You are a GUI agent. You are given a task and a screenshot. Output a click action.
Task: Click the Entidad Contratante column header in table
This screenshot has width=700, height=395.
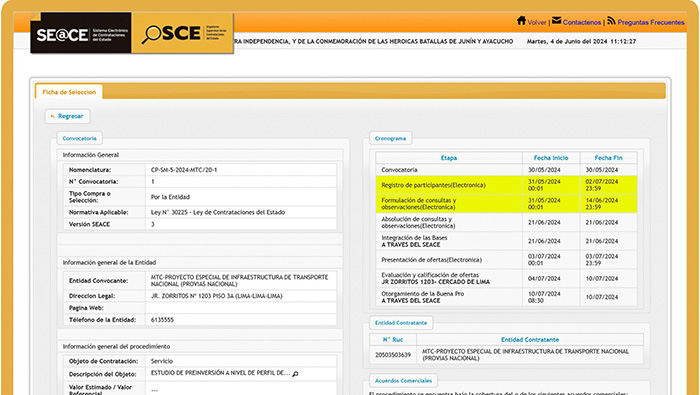click(x=530, y=340)
